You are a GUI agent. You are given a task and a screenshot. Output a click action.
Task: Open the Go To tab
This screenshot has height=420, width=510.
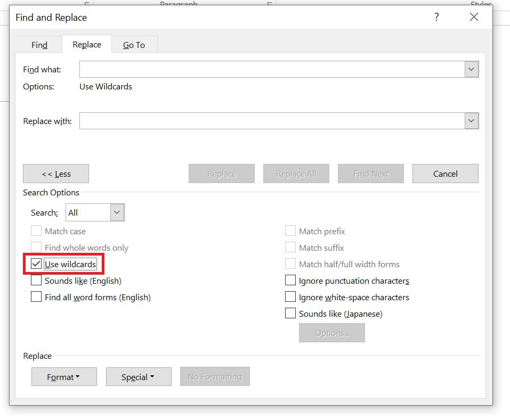(134, 45)
